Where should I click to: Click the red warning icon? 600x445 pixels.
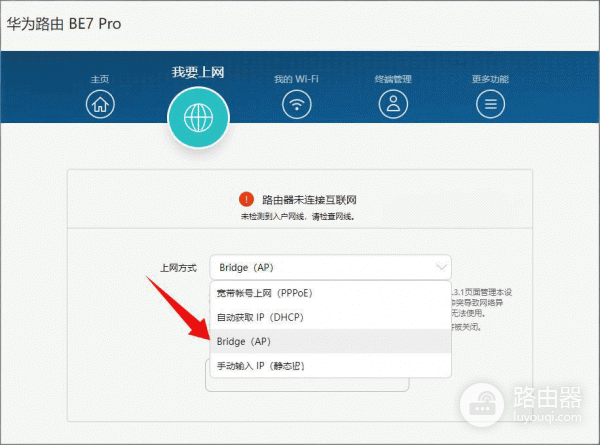pyautogui.click(x=246, y=199)
